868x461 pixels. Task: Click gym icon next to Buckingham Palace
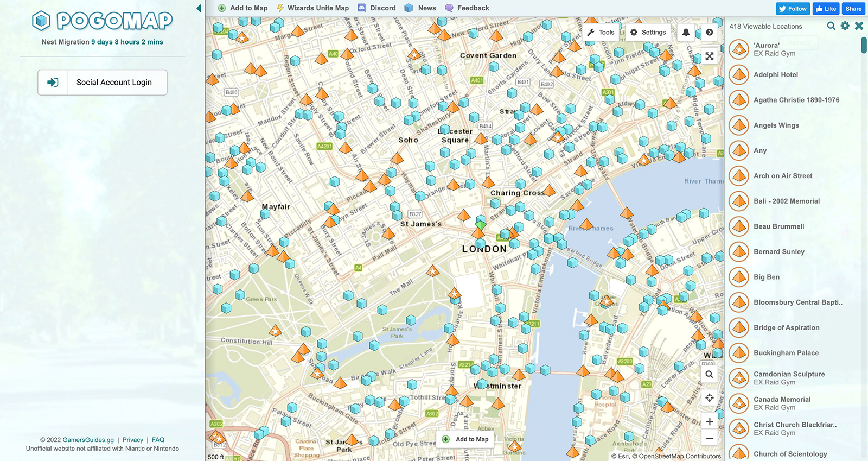coord(739,353)
